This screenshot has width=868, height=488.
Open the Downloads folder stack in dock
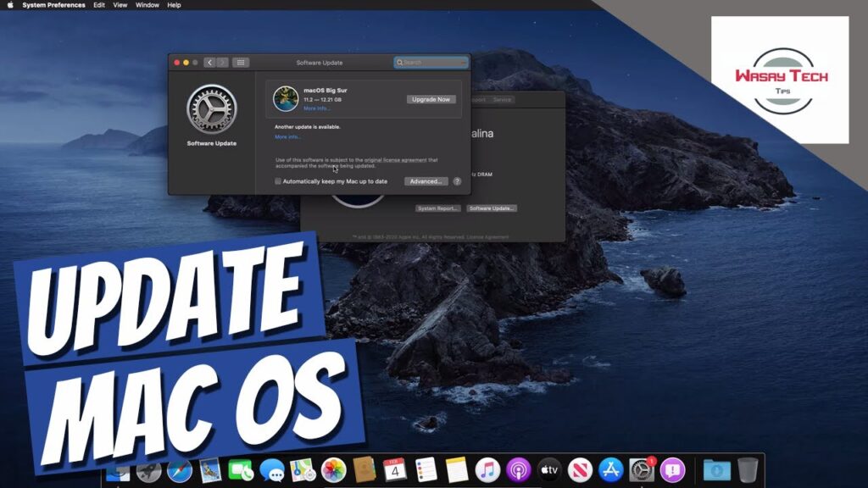pyautogui.click(x=717, y=470)
